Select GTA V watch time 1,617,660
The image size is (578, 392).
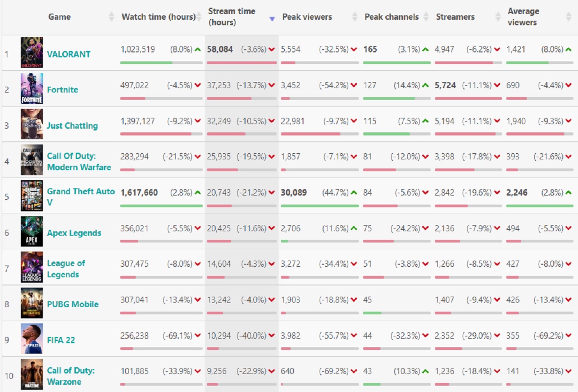139,193
